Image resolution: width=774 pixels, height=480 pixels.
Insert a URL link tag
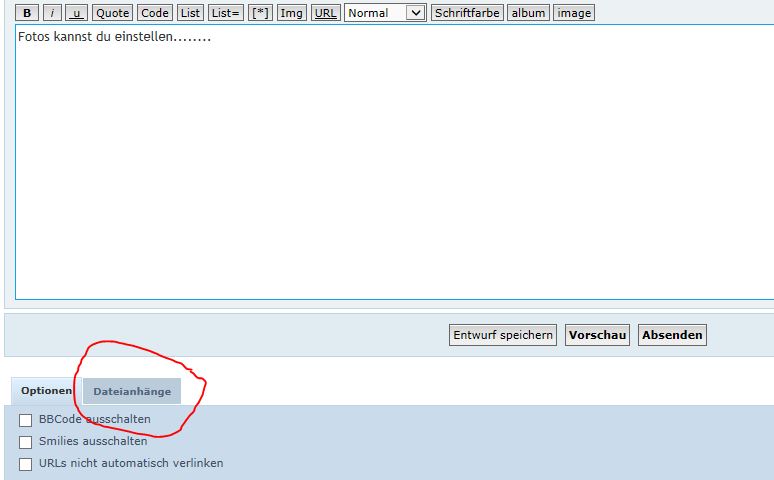coord(325,13)
